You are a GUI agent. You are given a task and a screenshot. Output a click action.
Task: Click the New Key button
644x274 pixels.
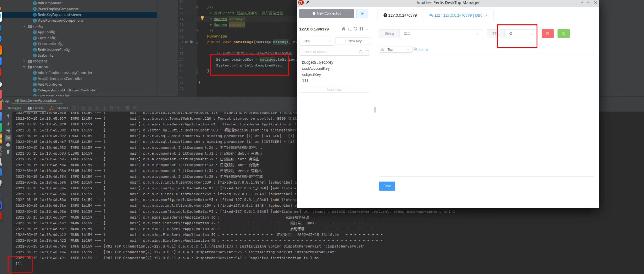[353, 41]
